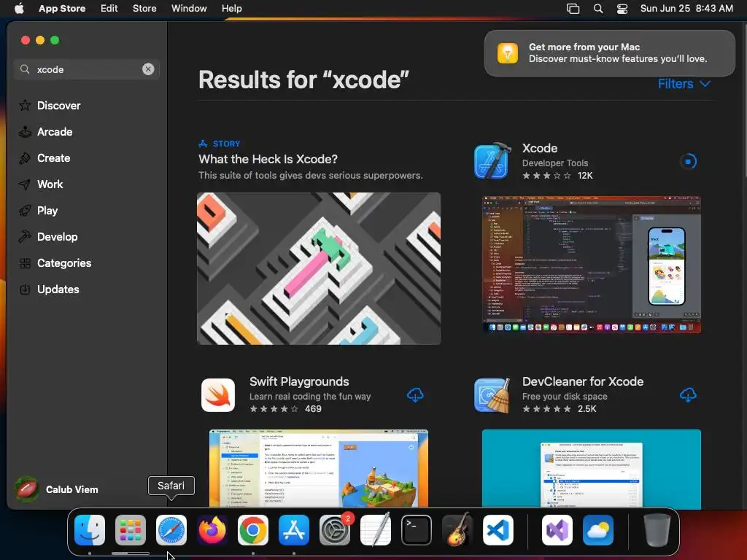
Task: Click the magnifier icon in search box
Action: pos(25,69)
